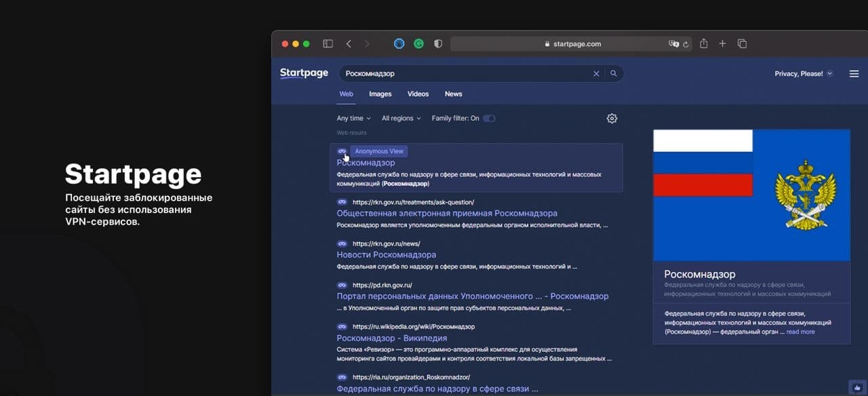Open Роскомнадзор - Википедия link
The height and width of the screenshot is (396, 868).
tap(392, 338)
